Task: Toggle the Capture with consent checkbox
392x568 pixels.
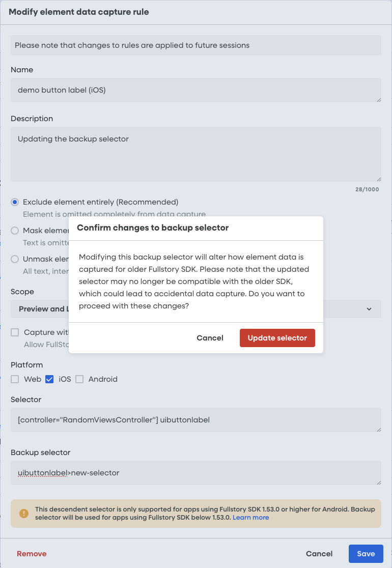Action: 15,332
